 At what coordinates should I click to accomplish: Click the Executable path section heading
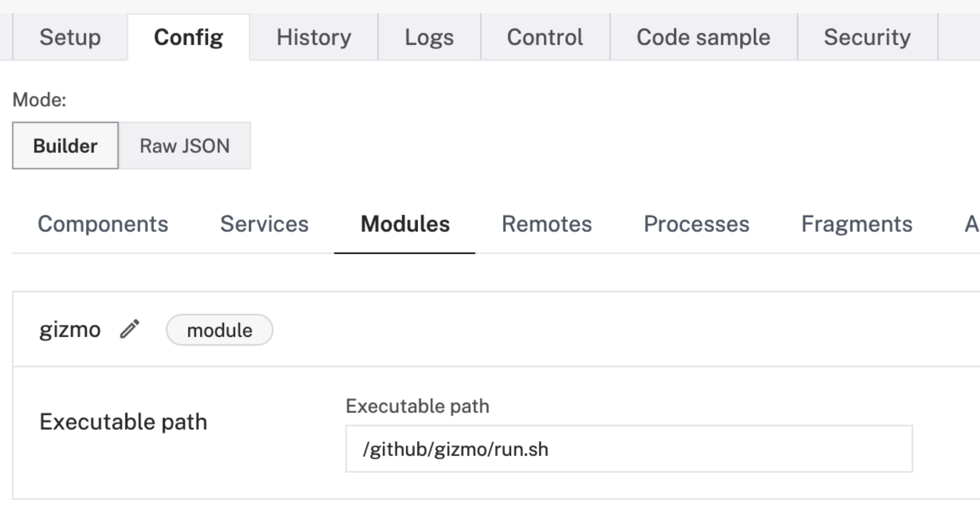(x=123, y=422)
